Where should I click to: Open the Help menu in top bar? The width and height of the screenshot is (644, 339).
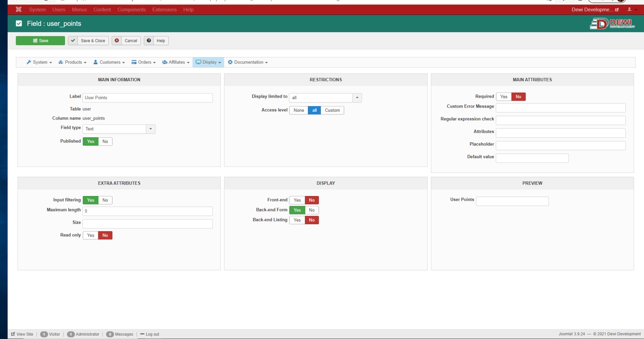[188, 9]
